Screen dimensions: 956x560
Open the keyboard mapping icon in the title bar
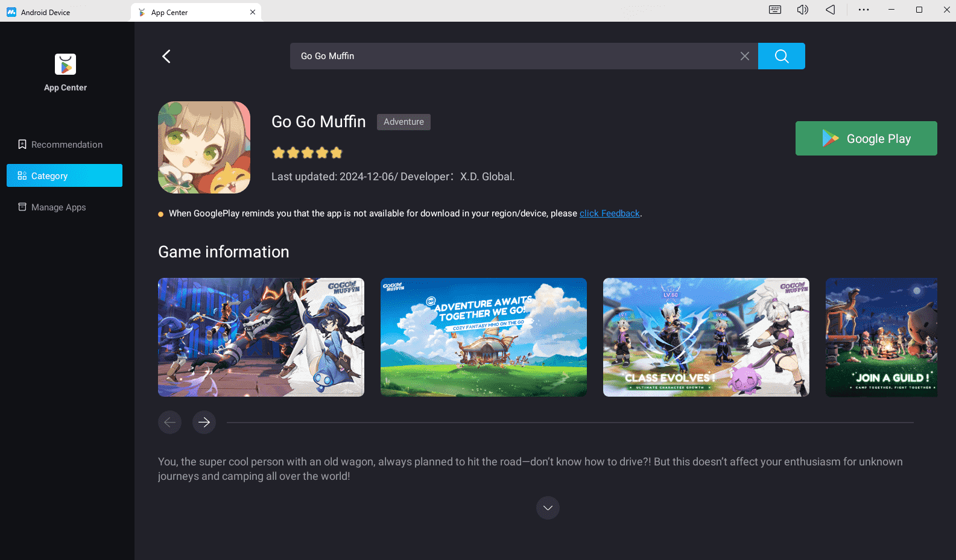[775, 10]
